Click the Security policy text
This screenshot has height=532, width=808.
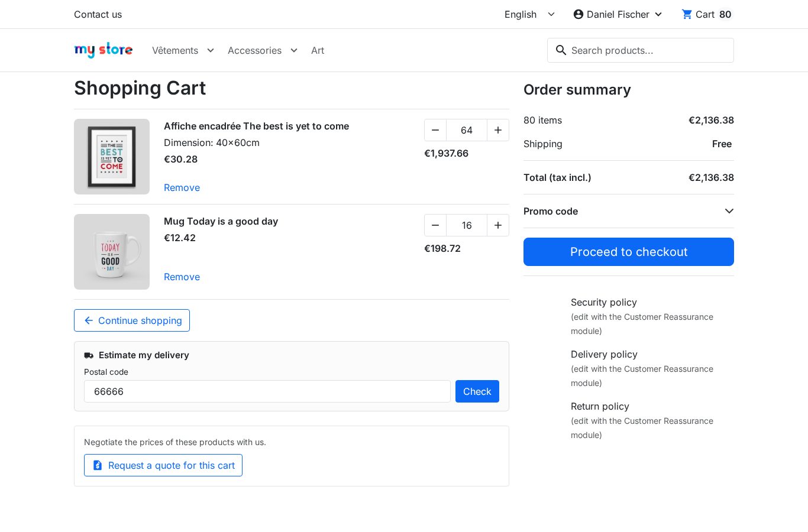pyautogui.click(x=604, y=302)
